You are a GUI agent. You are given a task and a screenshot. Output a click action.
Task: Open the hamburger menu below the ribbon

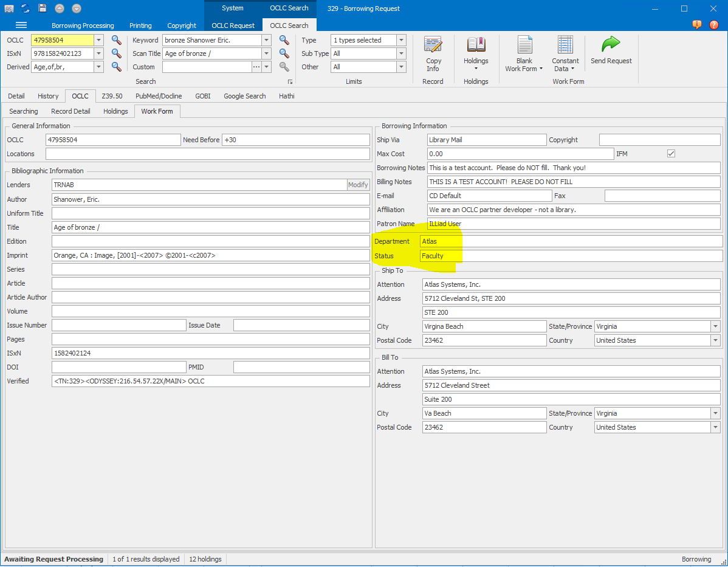[21, 25]
